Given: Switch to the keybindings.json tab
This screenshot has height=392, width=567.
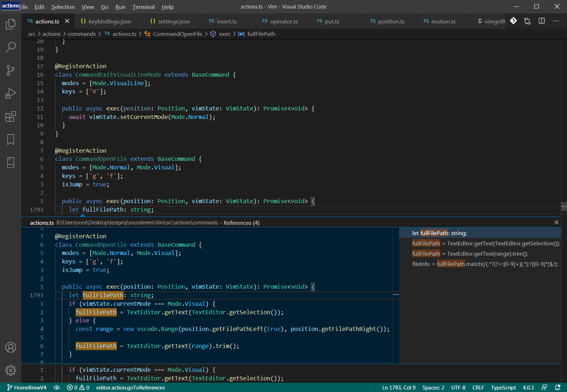Looking at the screenshot, I should click(x=110, y=21).
